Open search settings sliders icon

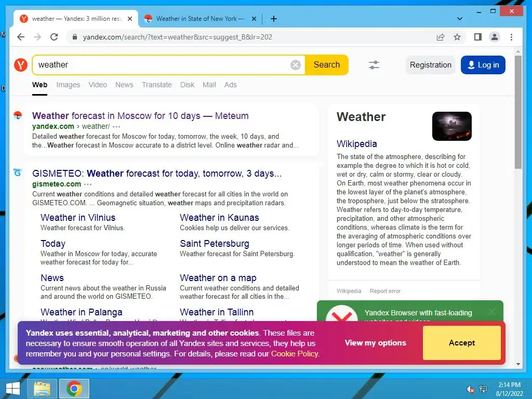374,65
